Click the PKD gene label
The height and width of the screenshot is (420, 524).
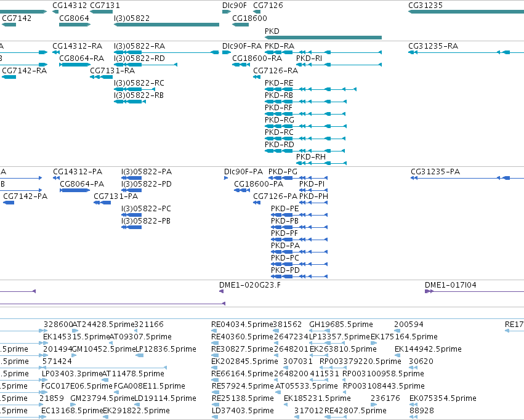point(272,31)
